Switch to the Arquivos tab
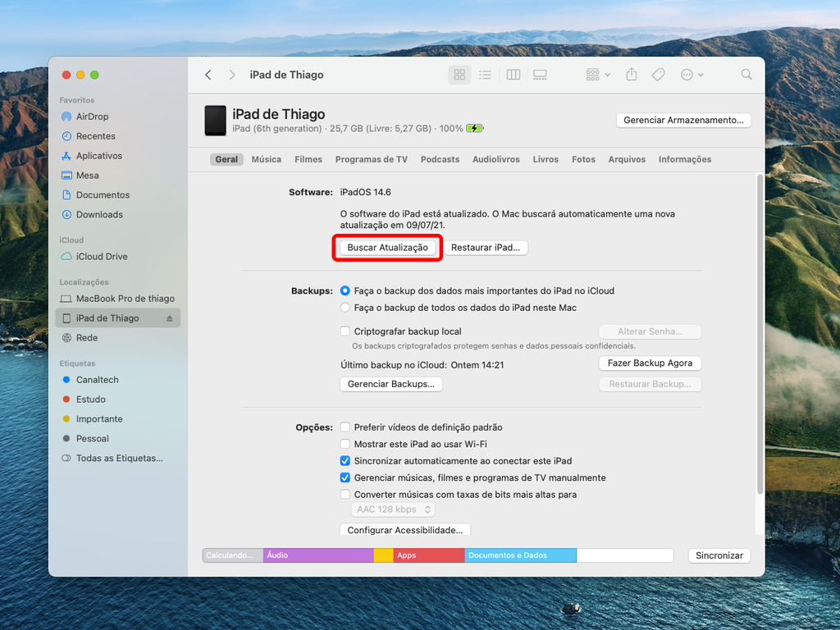 (627, 159)
